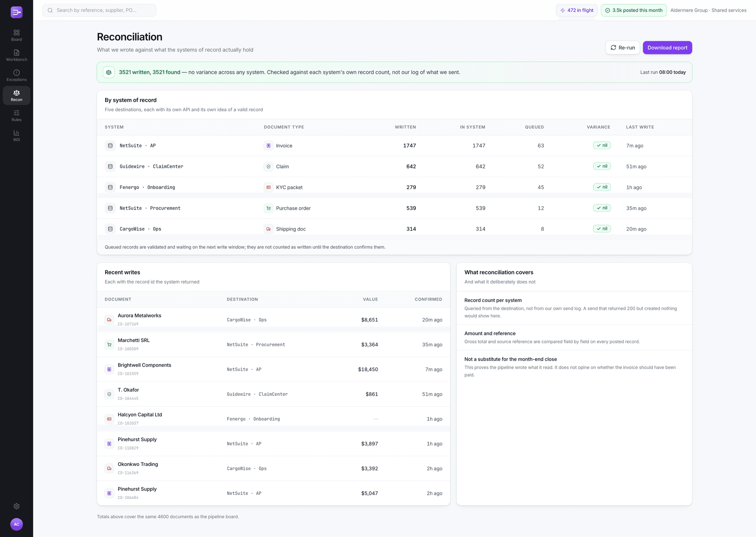Download the reconciliation report

click(x=667, y=48)
